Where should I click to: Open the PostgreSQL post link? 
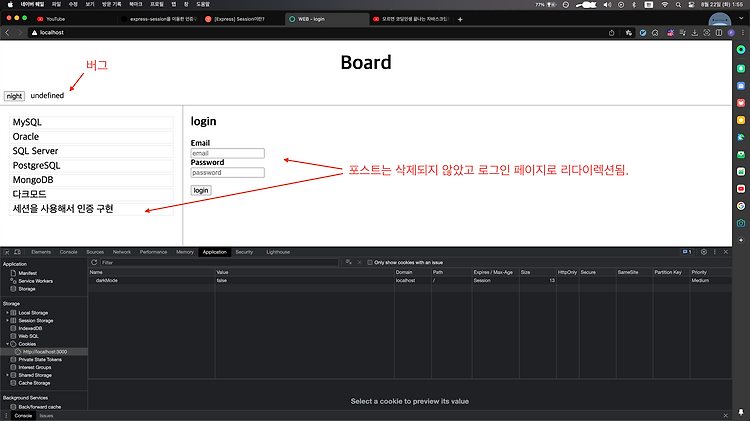click(36, 166)
